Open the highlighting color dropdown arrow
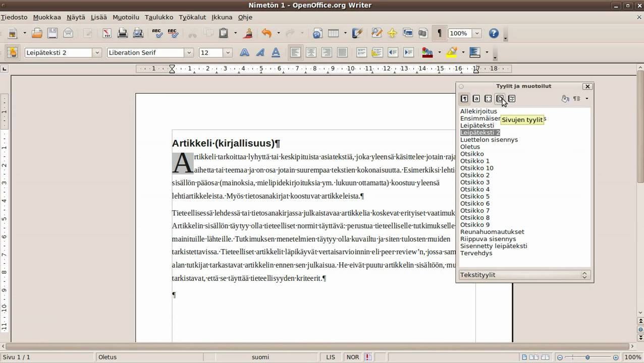This screenshot has height=363, width=644. [463, 52]
